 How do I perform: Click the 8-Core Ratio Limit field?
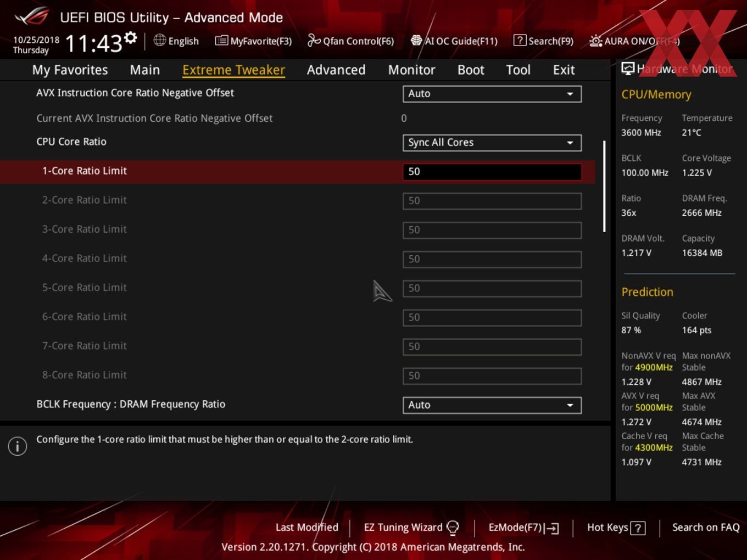pyautogui.click(x=492, y=376)
